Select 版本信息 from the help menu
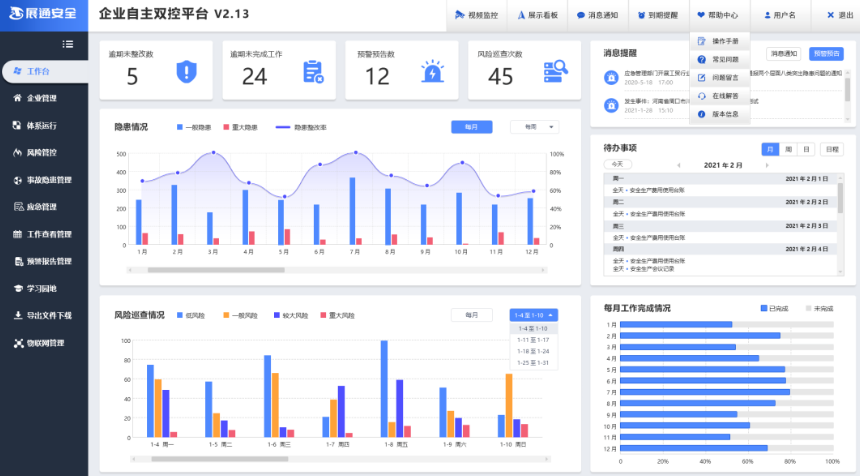 (x=720, y=114)
